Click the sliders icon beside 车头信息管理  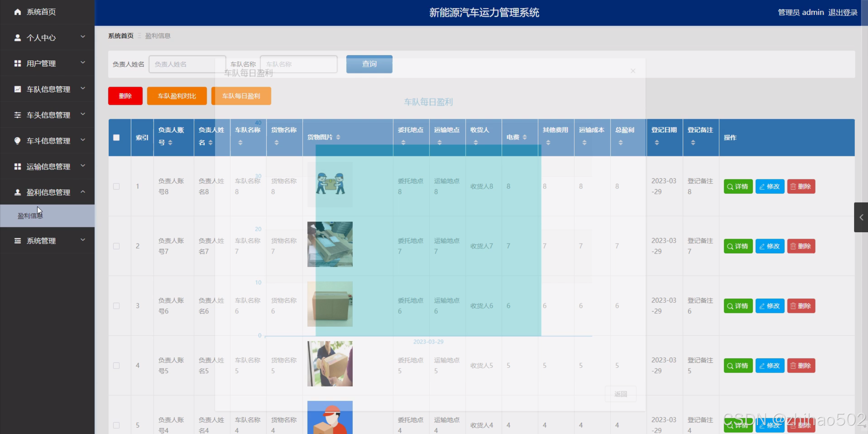coord(18,115)
